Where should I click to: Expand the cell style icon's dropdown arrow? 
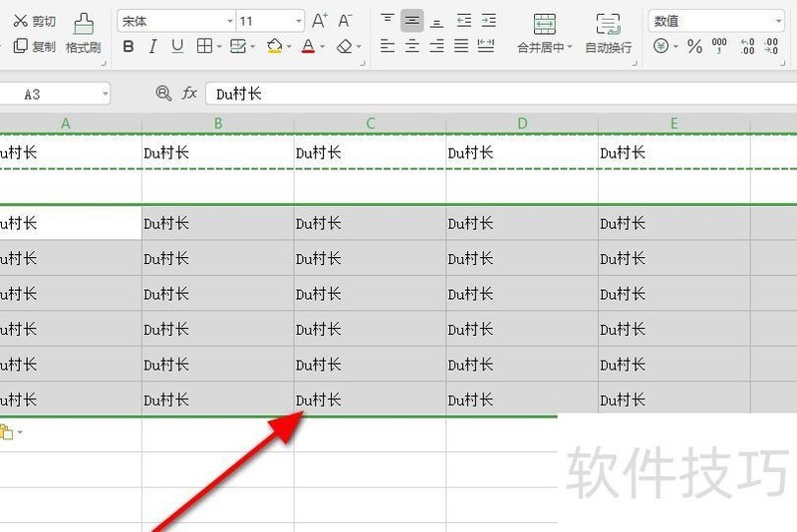253,47
